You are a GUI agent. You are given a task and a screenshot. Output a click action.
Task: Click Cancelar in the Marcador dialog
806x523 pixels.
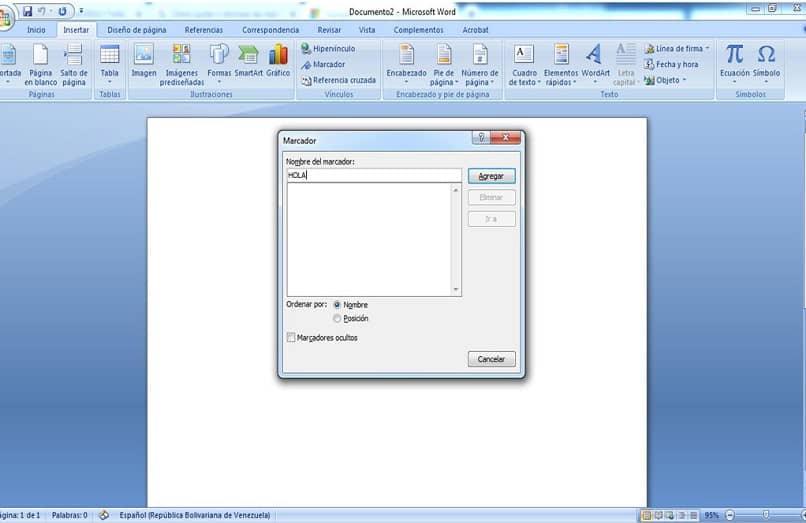pos(491,359)
